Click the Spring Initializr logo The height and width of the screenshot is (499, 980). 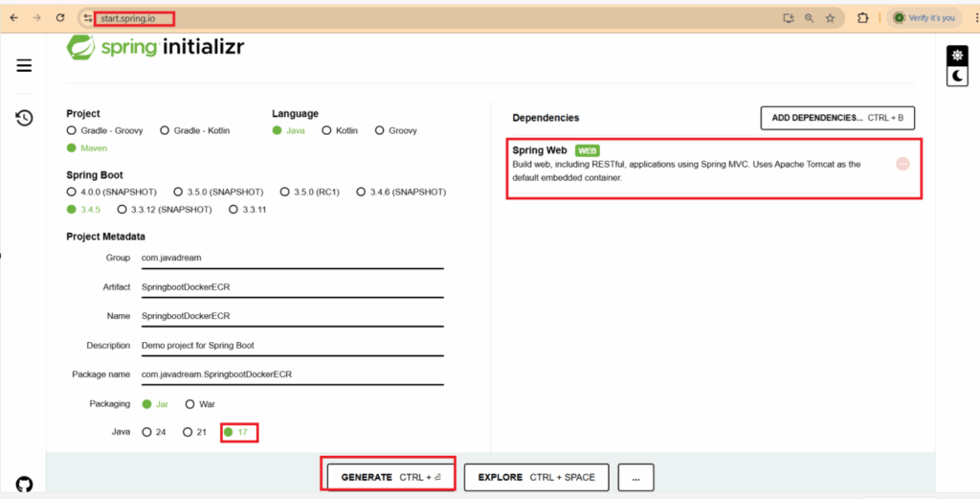pos(155,47)
